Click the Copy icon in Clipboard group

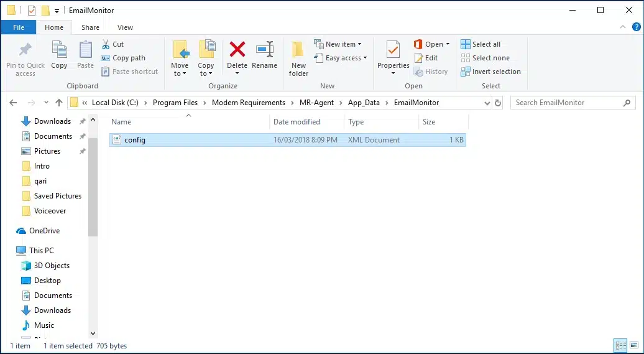(x=59, y=55)
